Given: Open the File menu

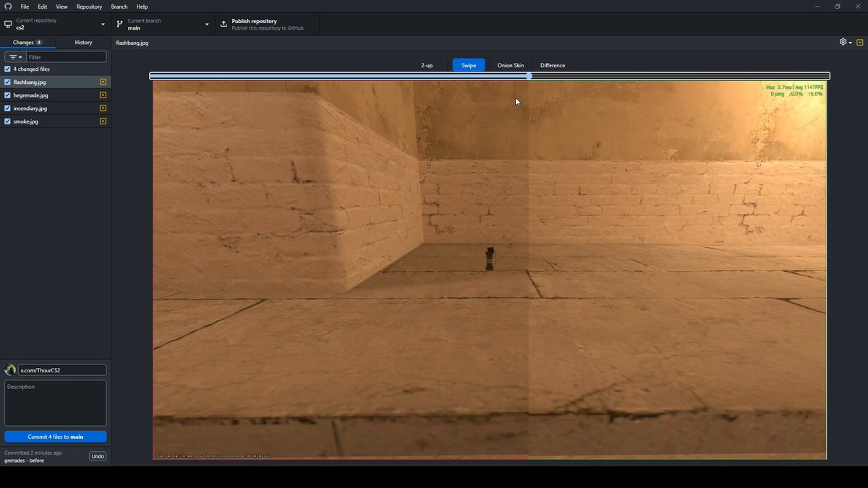Looking at the screenshot, I should tap(25, 7).
